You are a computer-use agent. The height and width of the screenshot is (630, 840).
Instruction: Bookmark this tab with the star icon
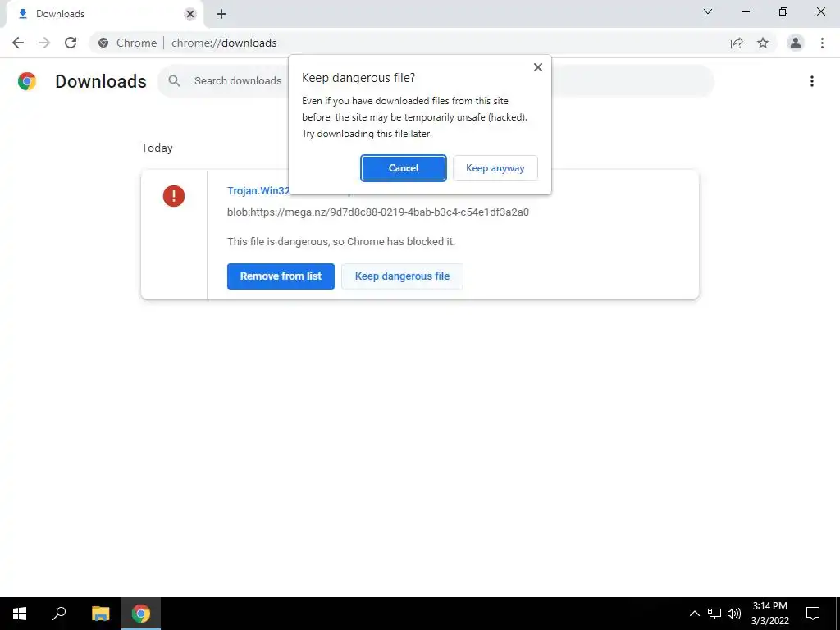(x=763, y=43)
